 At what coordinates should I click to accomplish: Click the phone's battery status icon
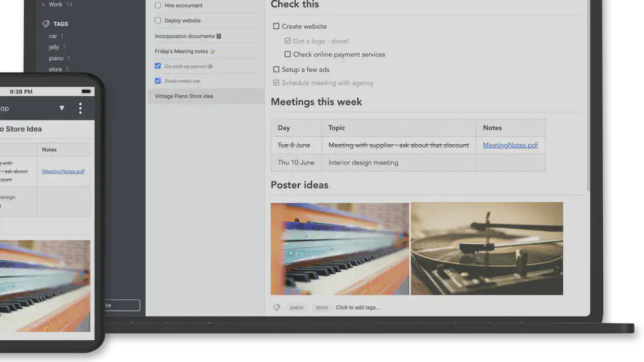[x=87, y=91]
